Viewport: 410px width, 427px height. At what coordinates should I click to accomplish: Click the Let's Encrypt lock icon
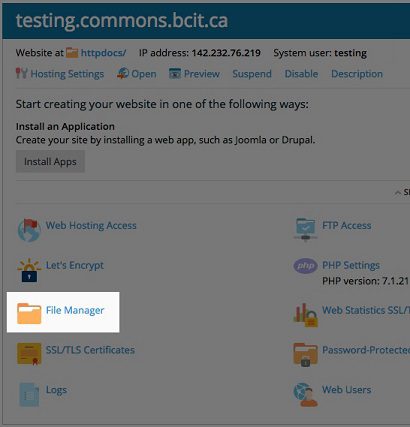coord(29,270)
